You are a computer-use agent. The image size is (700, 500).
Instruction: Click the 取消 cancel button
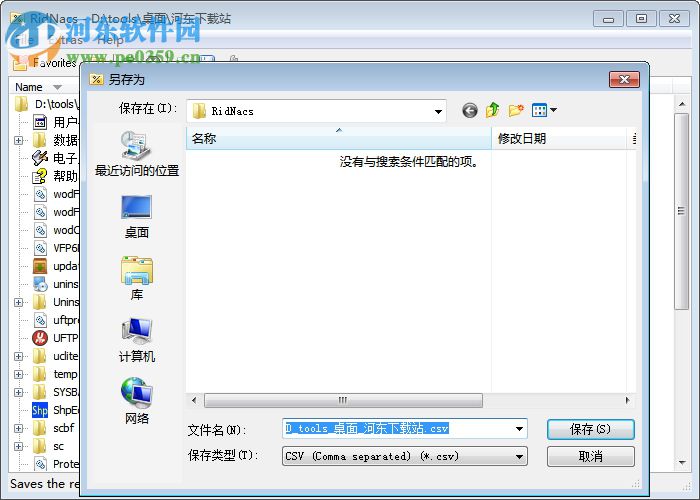(590, 456)
